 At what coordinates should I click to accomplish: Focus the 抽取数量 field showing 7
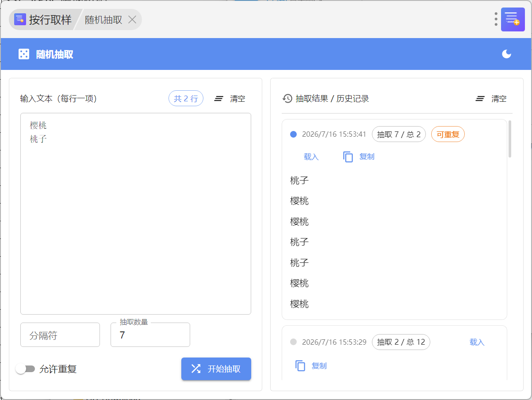tap(150, 335)
